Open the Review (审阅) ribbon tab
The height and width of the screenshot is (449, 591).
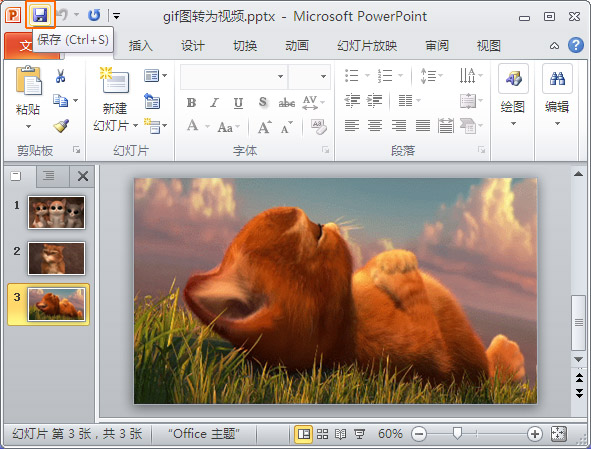(437, 46)
